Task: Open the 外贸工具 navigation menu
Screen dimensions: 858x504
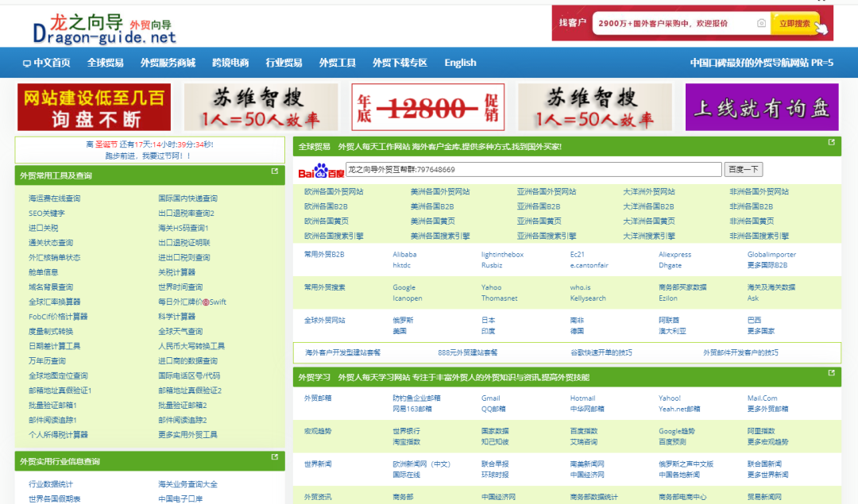Action: 337,63
